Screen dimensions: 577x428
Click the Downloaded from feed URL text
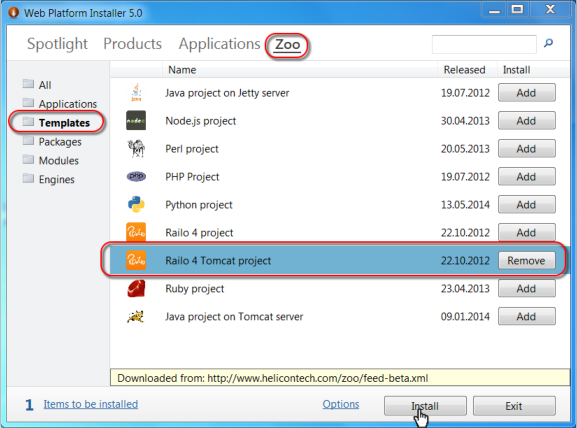click(x=273, y=378)
